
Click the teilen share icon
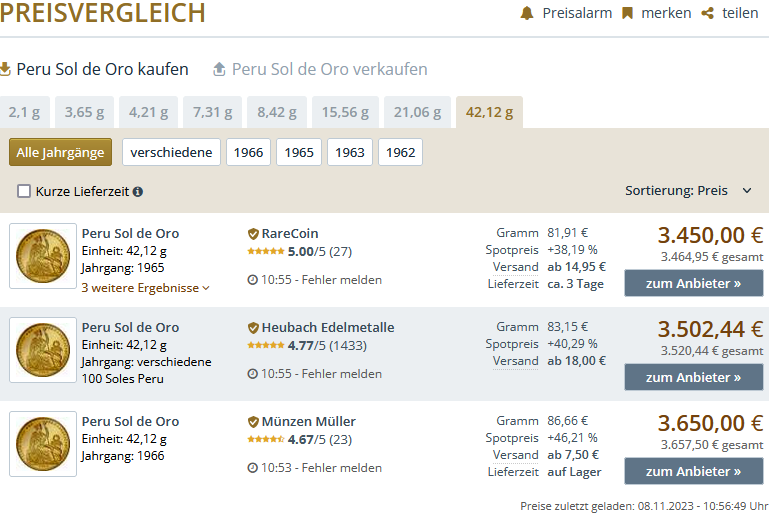click(708, 13)
